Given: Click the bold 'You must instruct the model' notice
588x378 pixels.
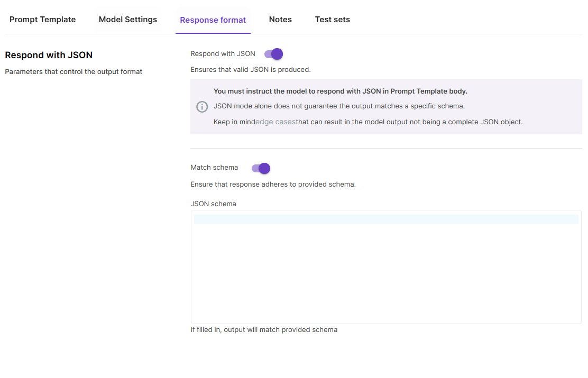Looking at the screenshot, I should click(x=340, y=91).
